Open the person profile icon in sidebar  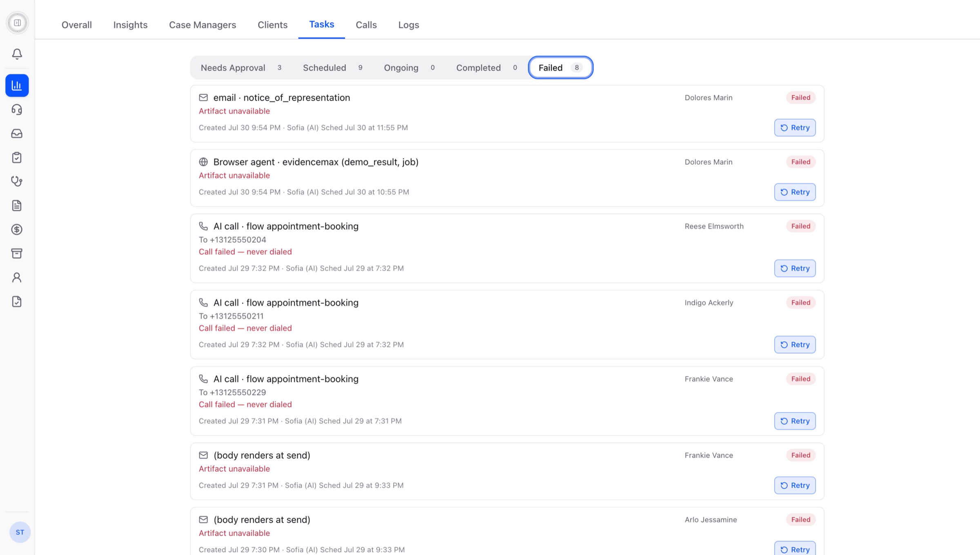coord(17,277)
